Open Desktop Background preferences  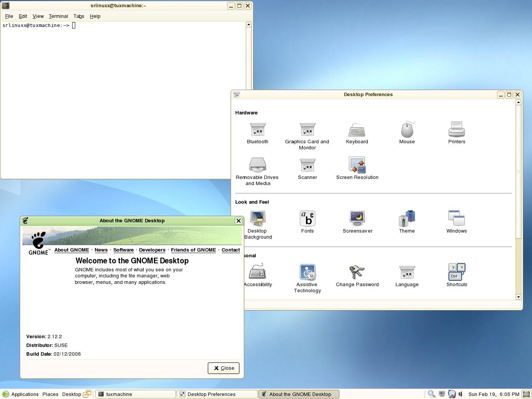tap(258, 225)
